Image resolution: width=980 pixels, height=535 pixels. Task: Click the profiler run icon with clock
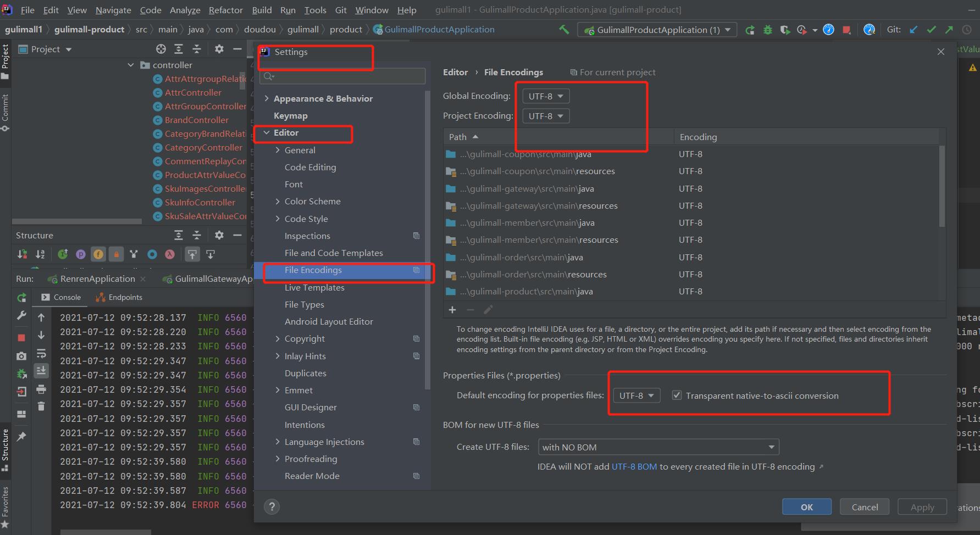[x=802, y=30]
